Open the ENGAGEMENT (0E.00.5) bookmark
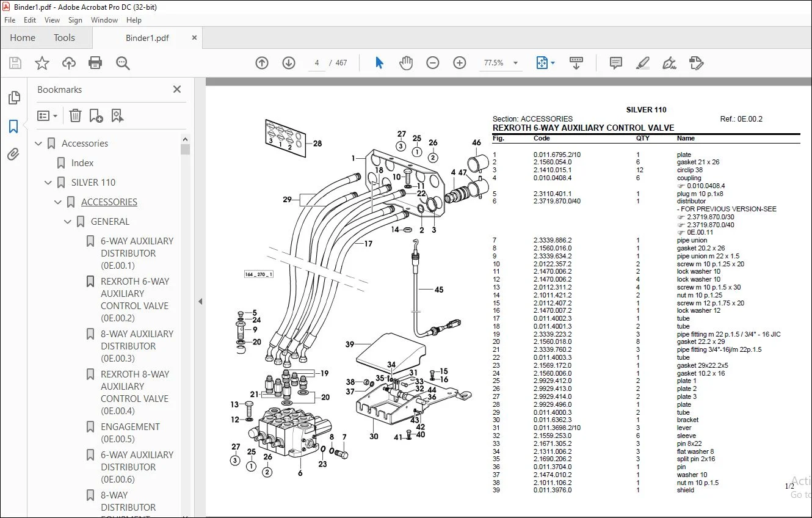Screen dimensions: 812x518 pyautogui.click(x=130, y=433)
